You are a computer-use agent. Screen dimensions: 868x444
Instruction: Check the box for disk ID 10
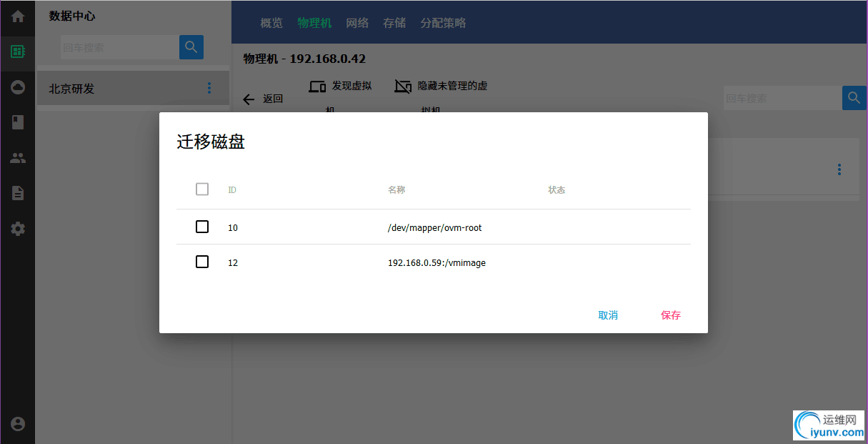(x=202, y=227)
